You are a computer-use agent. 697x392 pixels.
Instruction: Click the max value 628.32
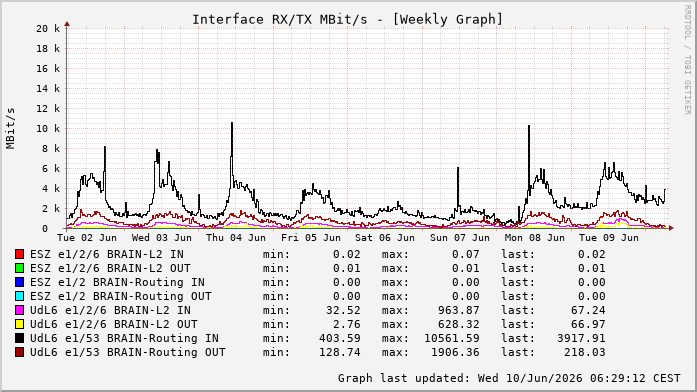coord(459,324)
